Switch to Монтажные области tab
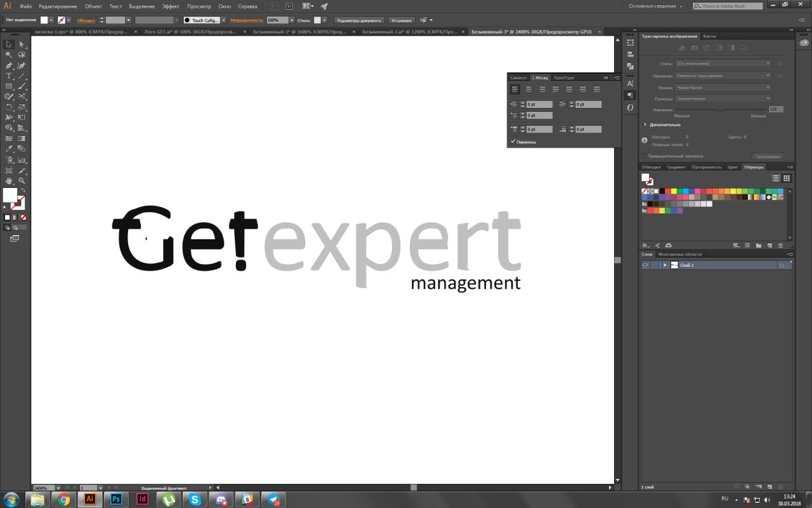 pos(679,254)
